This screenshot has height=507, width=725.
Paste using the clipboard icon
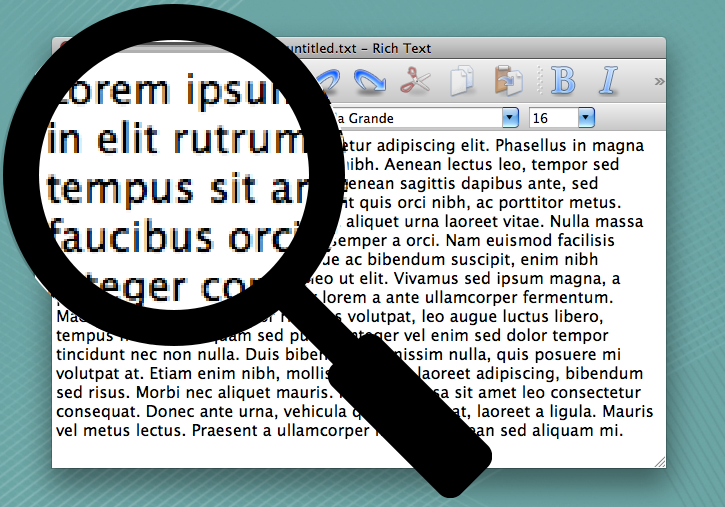[509, 81]
